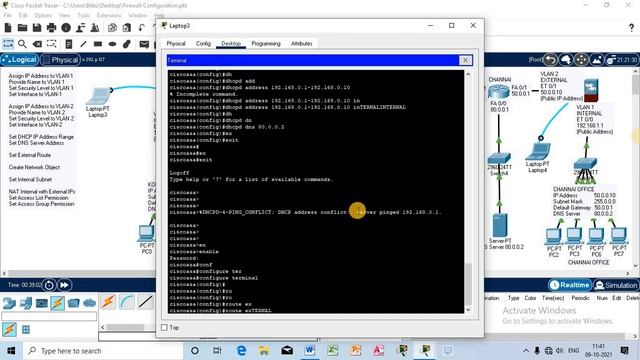Open the Programming tab in Laptop3
640x360 pixels.
[x=266, y=43]
